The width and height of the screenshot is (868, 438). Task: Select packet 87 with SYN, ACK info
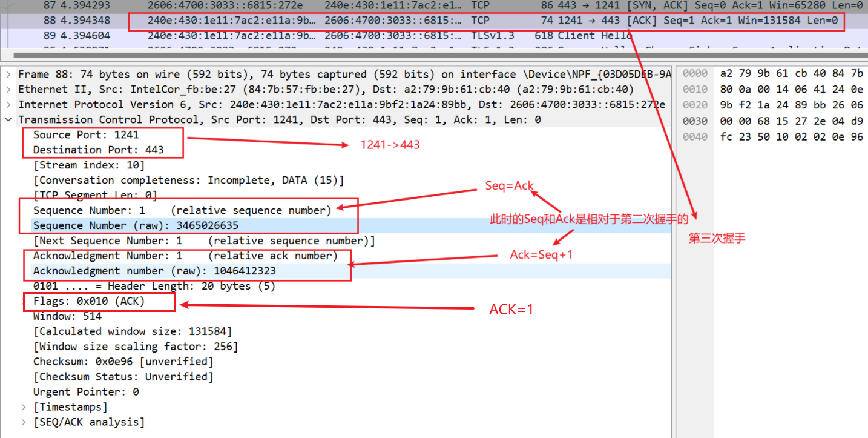434,5
